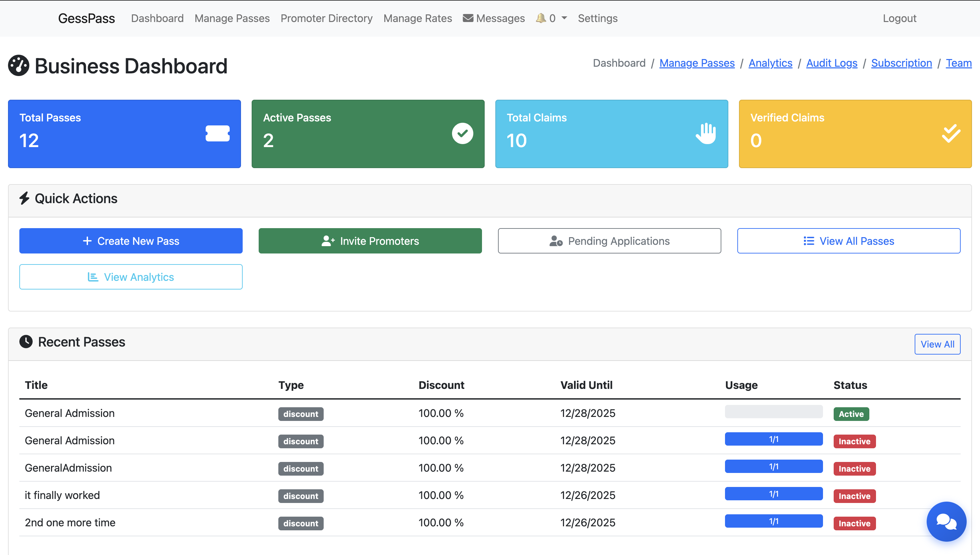Switch to Manage Rates in the navbar
The height and width of the screenshot is (555, 980).
point(417,18)
